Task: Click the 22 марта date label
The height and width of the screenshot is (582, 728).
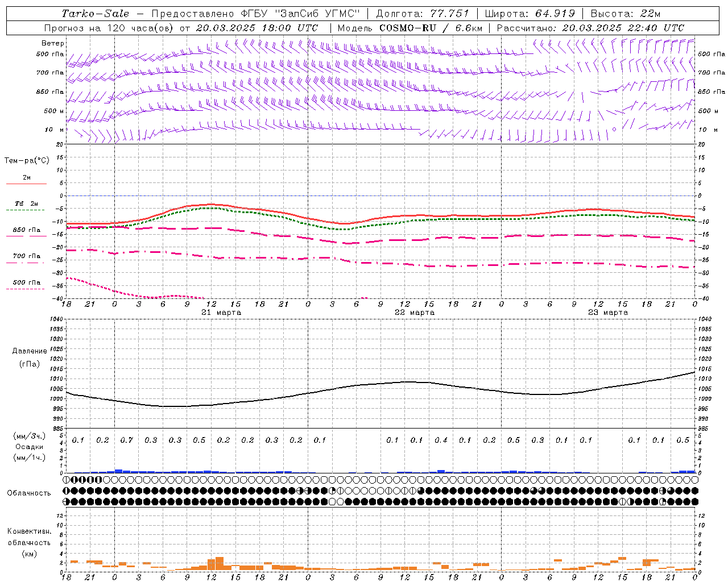Action: click(415, 313)
